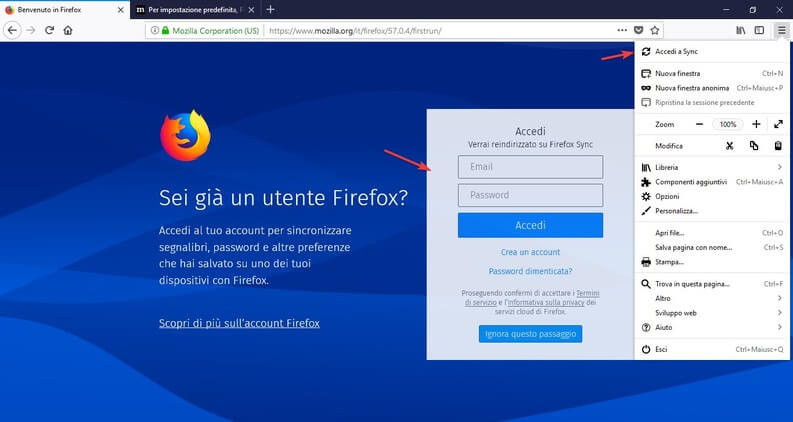Click the Firefox logo on the page
This screenshot has width=793, height=422.
tap(185, 136)
